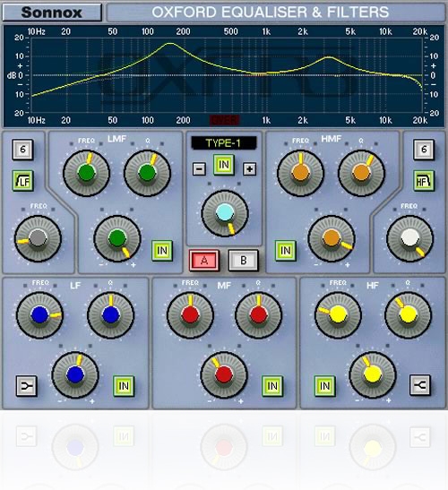Click the HF yellow Q knob
This screenshot has width=448, height=490.
click(408, 315)
